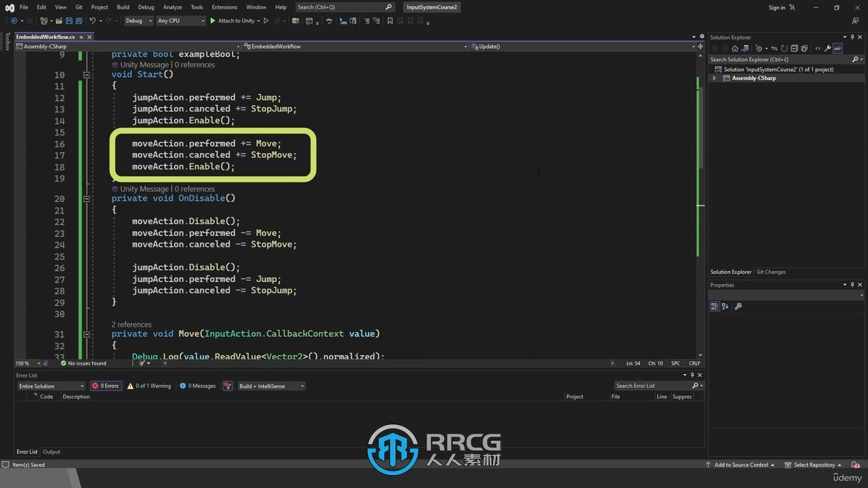Open the EmbeddedWorkflow type dropdown
The height and width of the screenshot is (488, 868).
coord(356,46)
